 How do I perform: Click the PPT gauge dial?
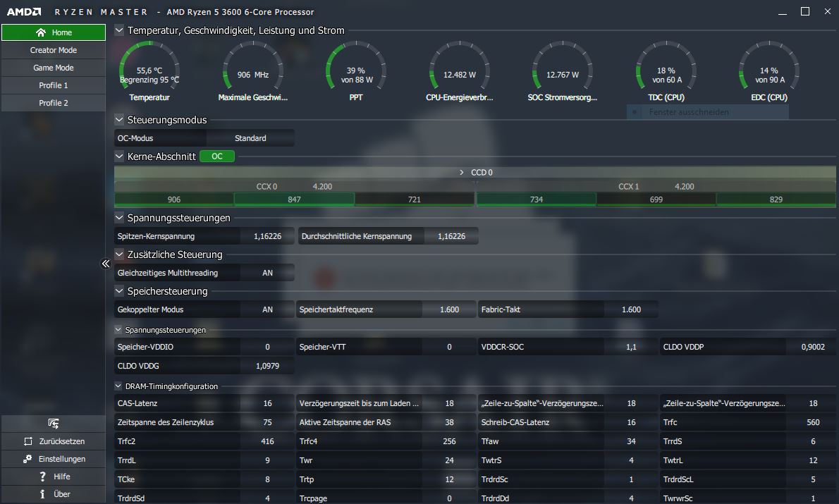pyautogui.click(x=356, y=66)
